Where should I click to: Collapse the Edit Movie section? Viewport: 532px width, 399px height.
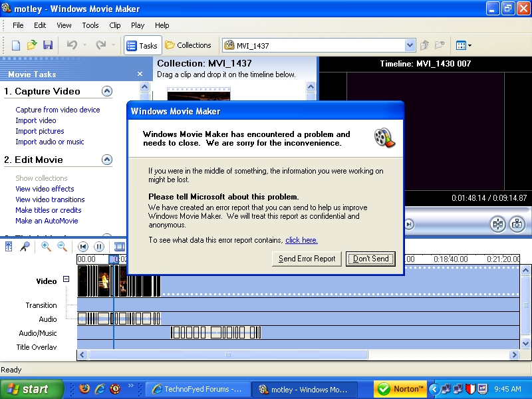(107, 160)
